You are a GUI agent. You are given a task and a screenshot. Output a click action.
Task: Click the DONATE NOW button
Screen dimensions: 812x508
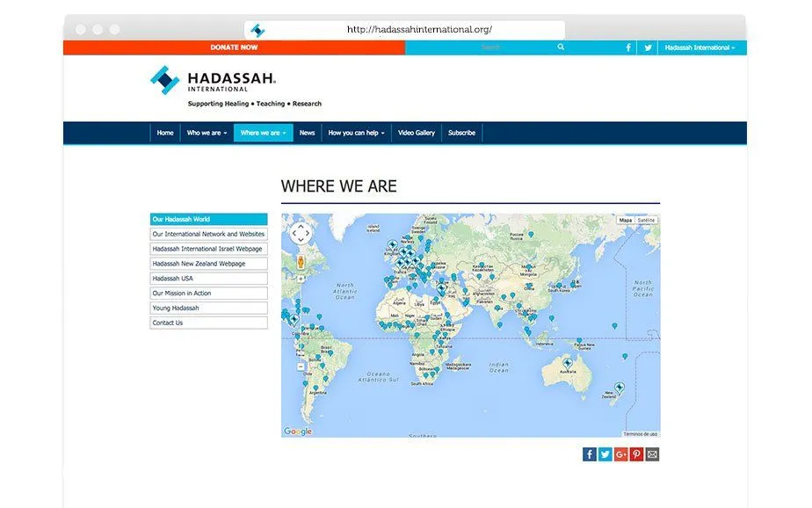tap(234, 47)
